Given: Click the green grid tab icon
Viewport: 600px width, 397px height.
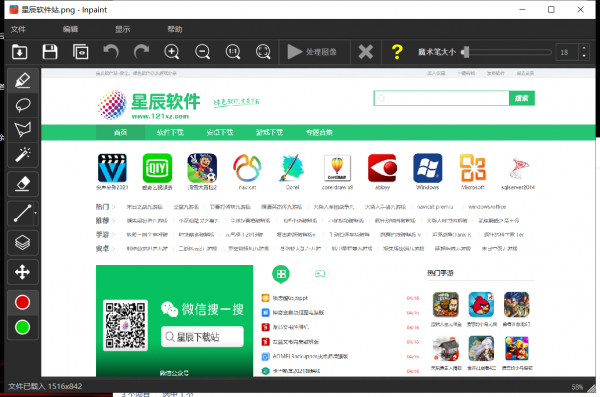Looking at the screenshot, I should [x=281, y=274].
